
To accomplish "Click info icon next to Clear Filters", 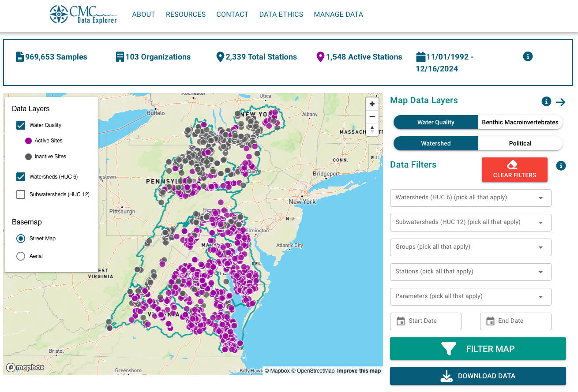I will click(x=561, y=166).
